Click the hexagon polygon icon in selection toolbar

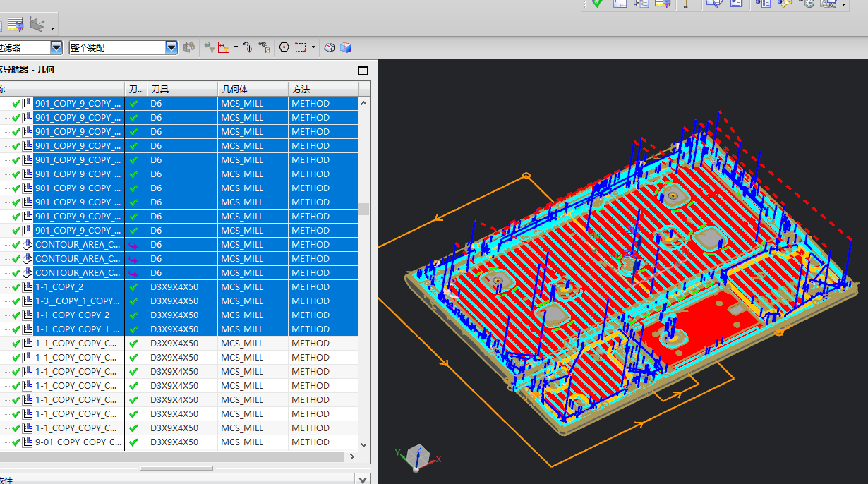[284, 47]
